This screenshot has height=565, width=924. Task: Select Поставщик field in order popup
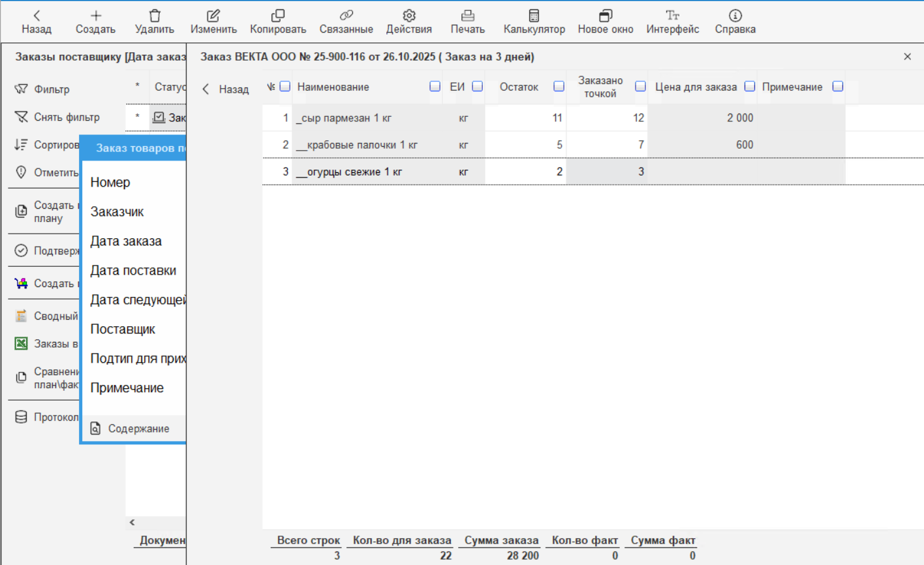[123, 329]
